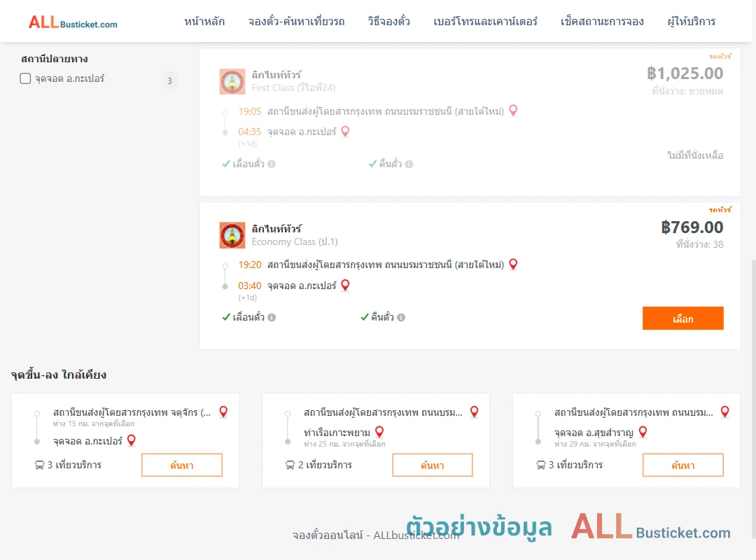Open map pin for จุดจอด อ.กะเปอร์ in nearby card

131,440
